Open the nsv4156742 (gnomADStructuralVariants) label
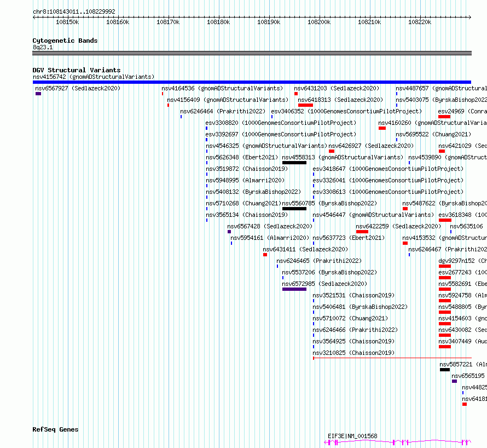This screenshot has height=448, width=487. [94, 77]
